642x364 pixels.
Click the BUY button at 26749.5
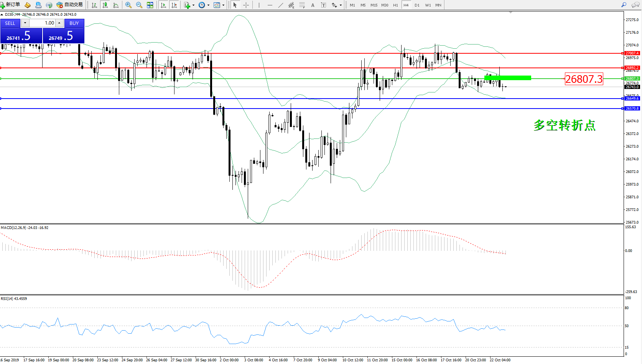click(63, 36)
